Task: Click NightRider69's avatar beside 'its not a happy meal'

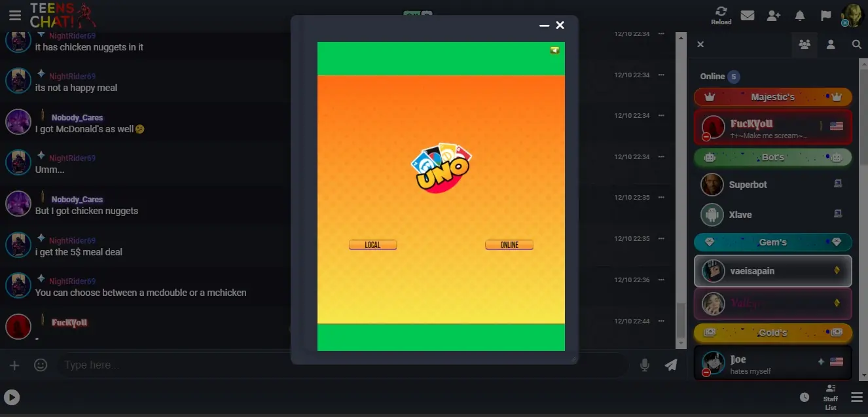Action: coord(18,81)
